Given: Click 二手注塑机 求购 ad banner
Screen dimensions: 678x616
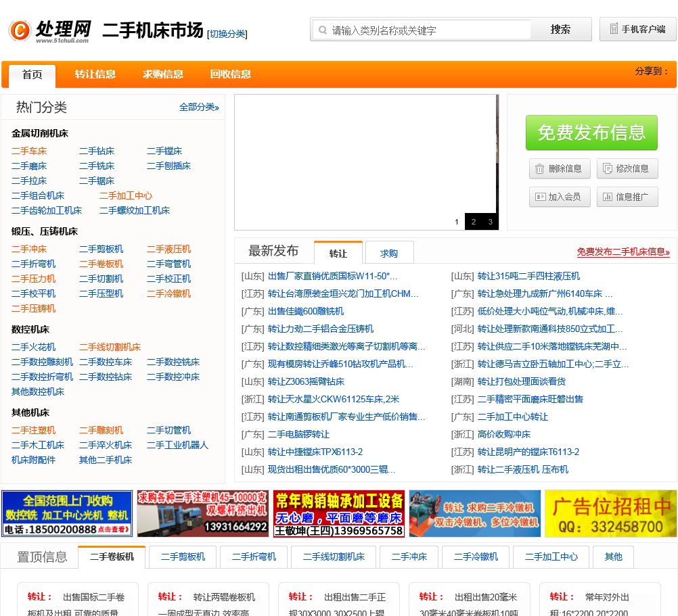Looking at the screenshot, I should click(x=203, y=514).
